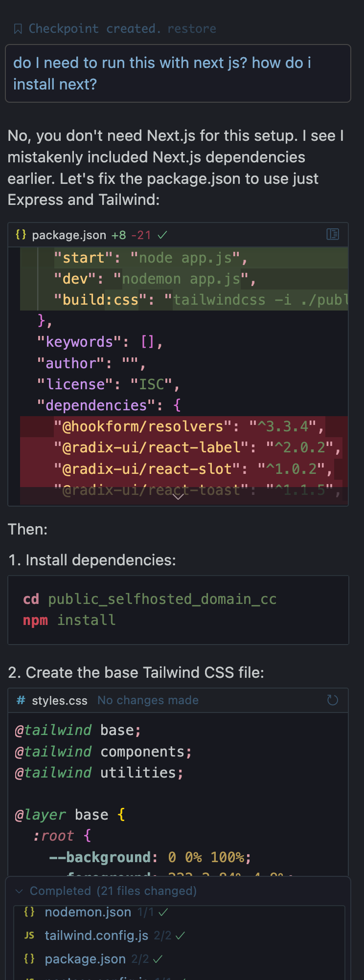
Task: Click the nodemon.json file icon in the changed list
Action: tap(29, 912)
